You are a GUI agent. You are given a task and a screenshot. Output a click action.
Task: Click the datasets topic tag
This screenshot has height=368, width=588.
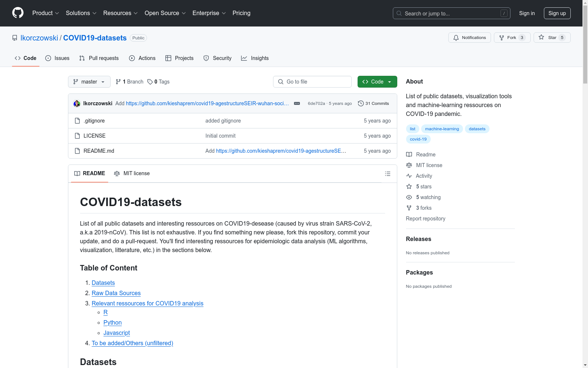[x=477, y=129]
